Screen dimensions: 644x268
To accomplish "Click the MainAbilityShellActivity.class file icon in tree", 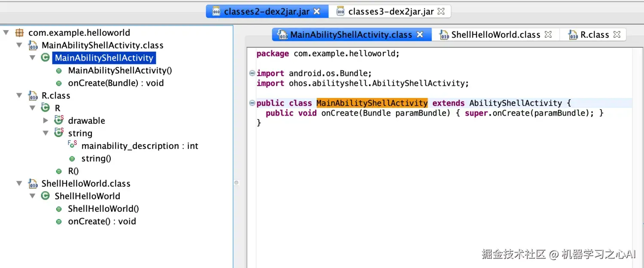I will coord(33,46).
